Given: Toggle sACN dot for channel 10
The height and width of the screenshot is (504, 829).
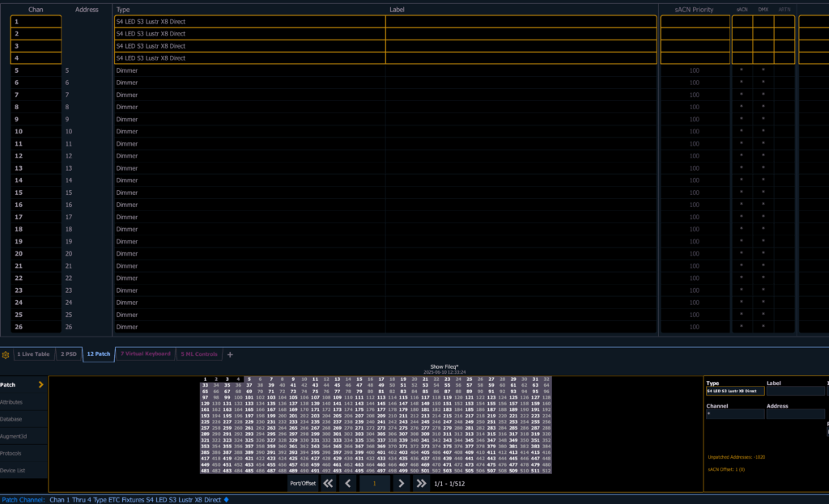Looking at the screenshot, I should 742,131.
